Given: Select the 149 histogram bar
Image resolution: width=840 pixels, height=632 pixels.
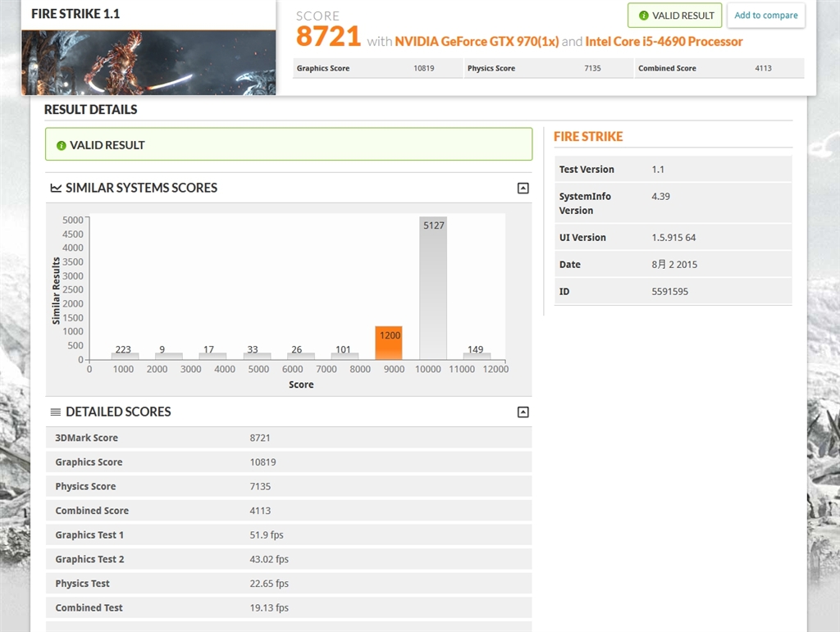Looking at the screenshot, I should (477, 356).
